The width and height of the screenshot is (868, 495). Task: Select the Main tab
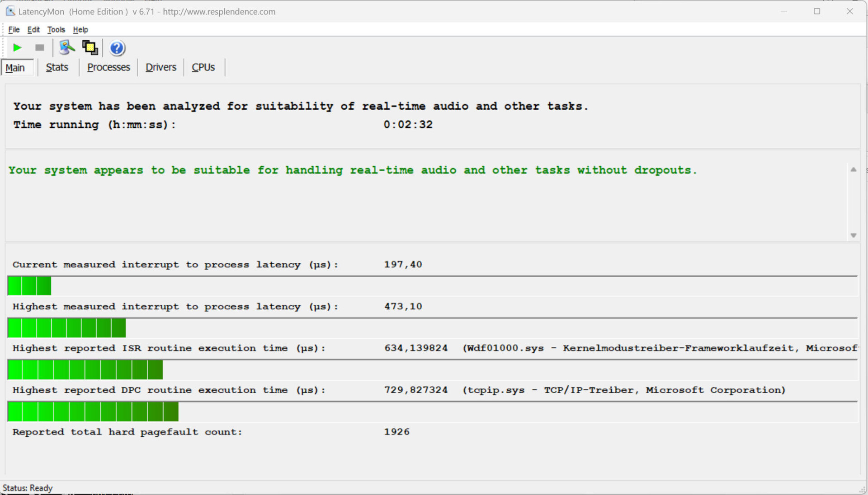(x=17, y=68)
